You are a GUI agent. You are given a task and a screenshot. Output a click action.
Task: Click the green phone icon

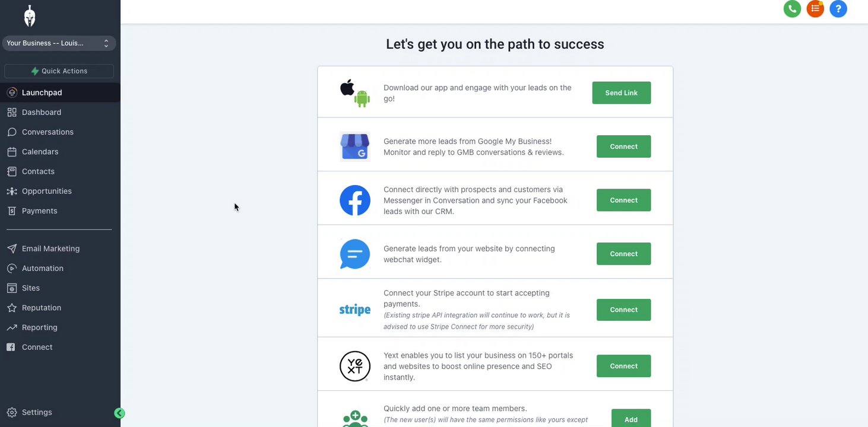point(792,9)
